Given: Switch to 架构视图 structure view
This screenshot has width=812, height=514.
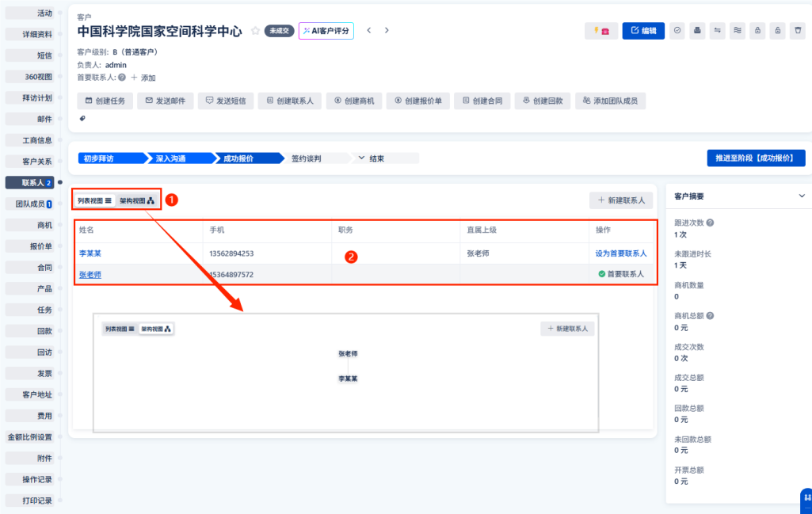Looking at the screenshot, I should [137, 201].
